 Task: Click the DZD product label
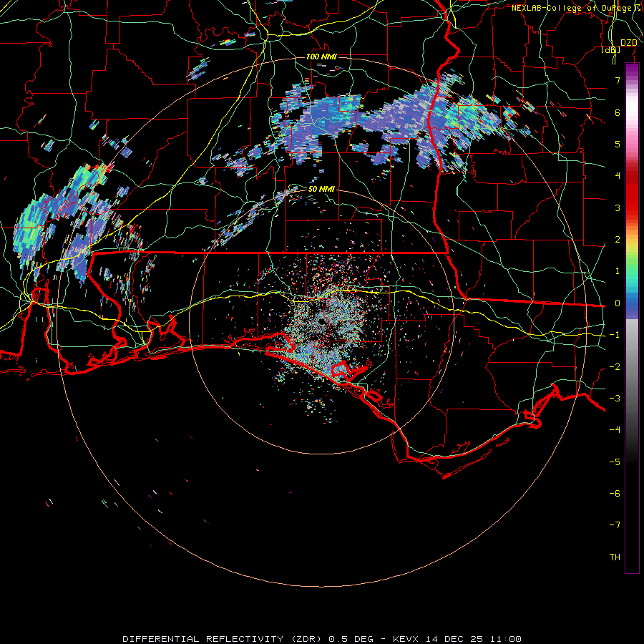click(628, 43)
